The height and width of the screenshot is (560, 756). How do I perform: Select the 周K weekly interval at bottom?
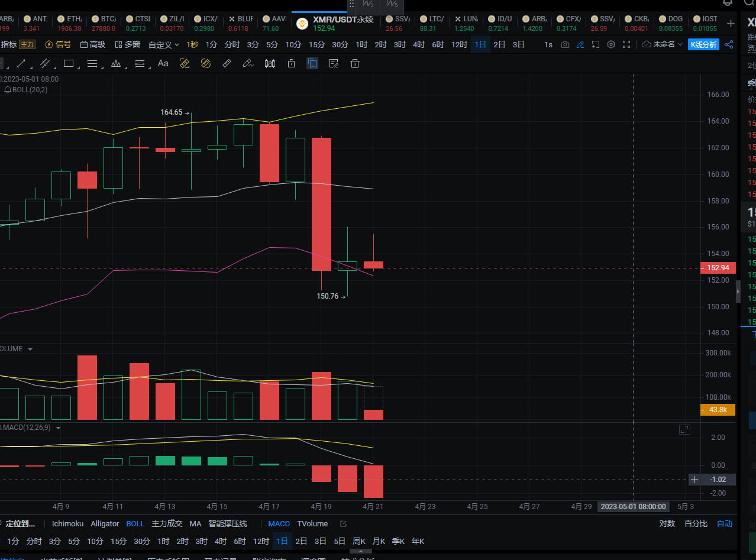360,540
